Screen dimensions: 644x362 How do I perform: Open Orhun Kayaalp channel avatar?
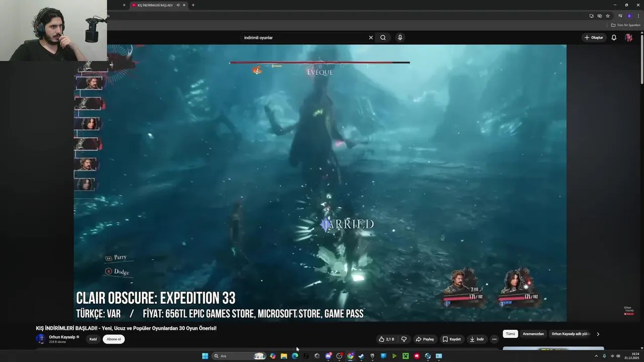[x=41, y=339]
